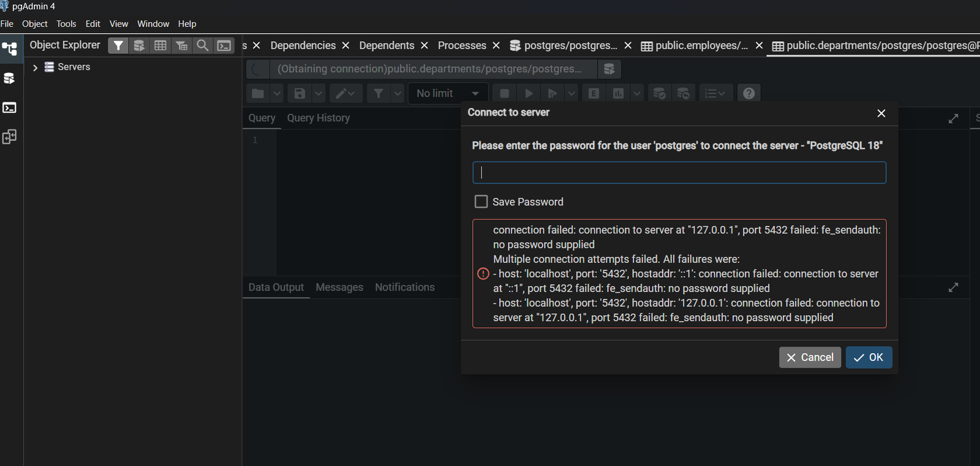This screenshot has height=466, width=980.
Task: Expand the Servers tree node
Action: coord(35,67)
